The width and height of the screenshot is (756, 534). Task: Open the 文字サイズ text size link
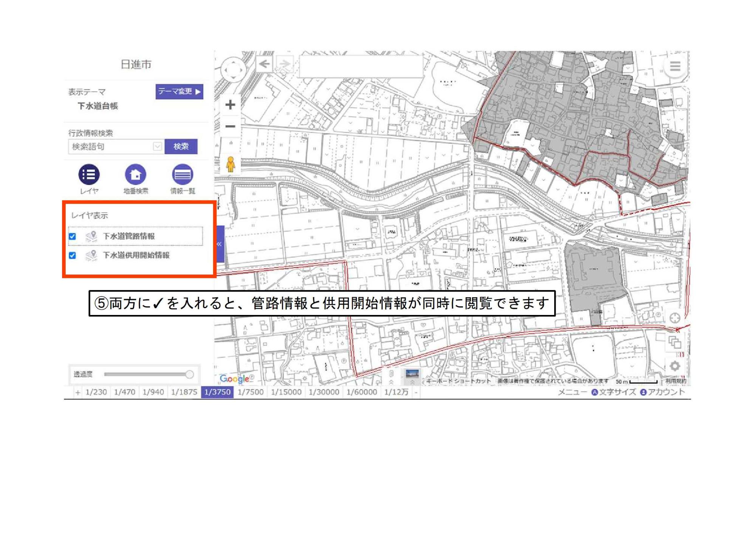[613, 392]
